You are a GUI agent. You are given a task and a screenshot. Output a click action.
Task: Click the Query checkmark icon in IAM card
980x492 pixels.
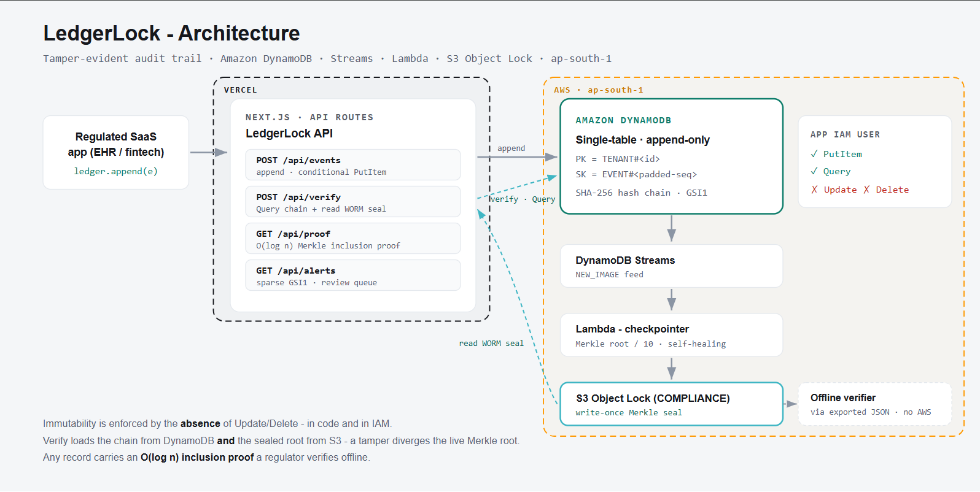pyautogui.click(x=814, y=171)
